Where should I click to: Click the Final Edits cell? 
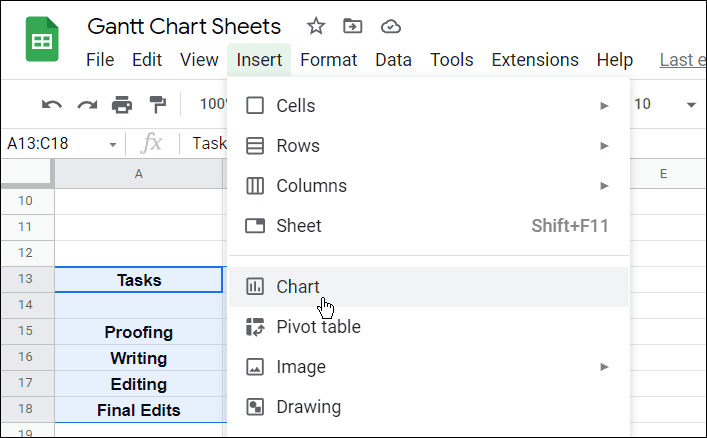pos(139,410)
